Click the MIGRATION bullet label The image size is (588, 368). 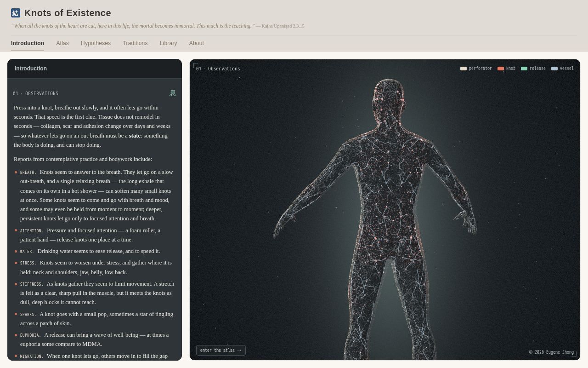[32, 356]
